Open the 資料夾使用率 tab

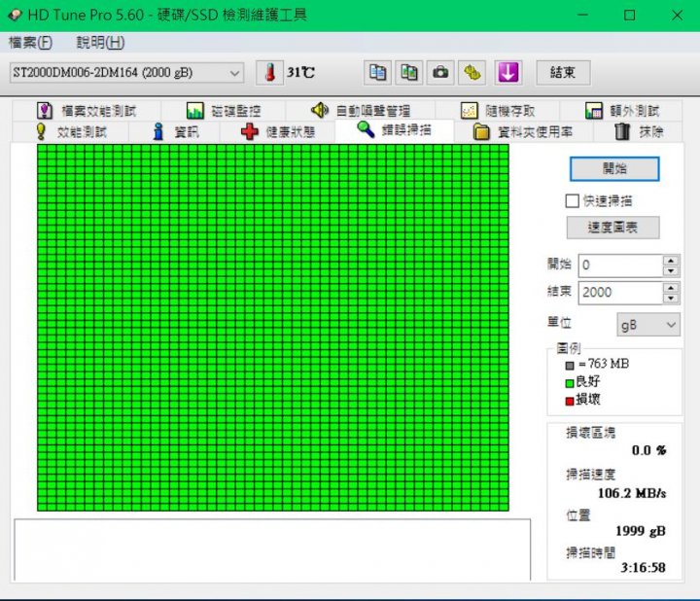(523, 131)
